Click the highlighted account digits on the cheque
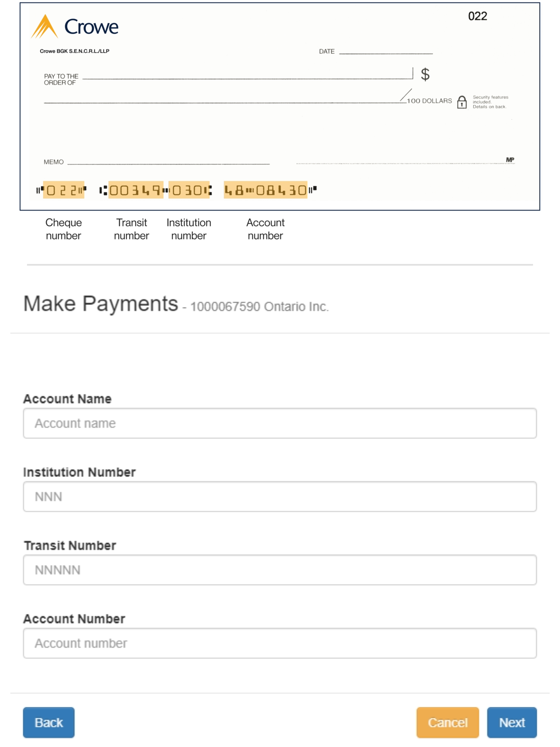The image size is (560, 747). (x=265, y=190)
